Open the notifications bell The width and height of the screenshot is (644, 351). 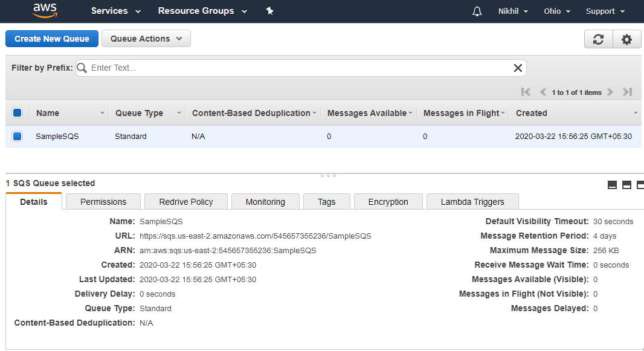point(477,11)
